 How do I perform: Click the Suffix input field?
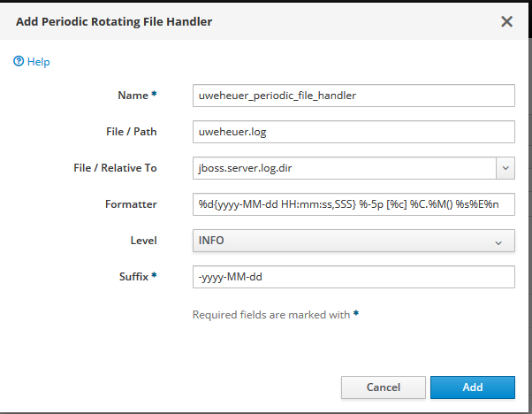tap(353, 277)
